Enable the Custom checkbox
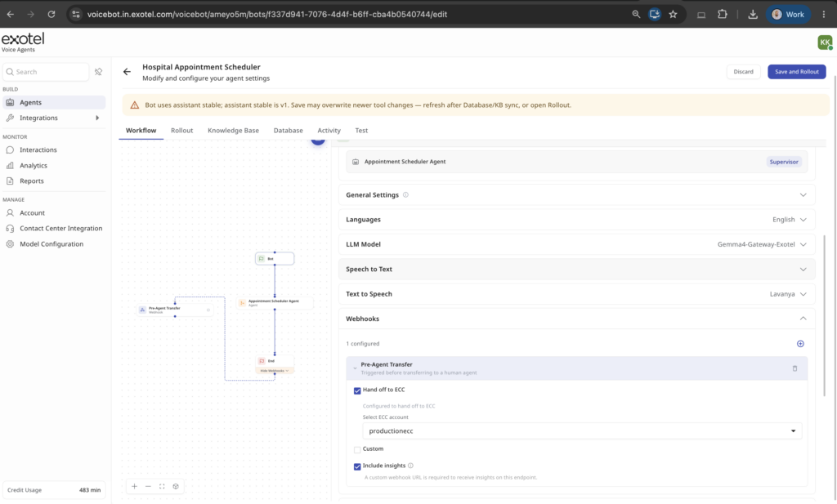The width and height of the screenshot is (837, 504). tap(357, 449)
